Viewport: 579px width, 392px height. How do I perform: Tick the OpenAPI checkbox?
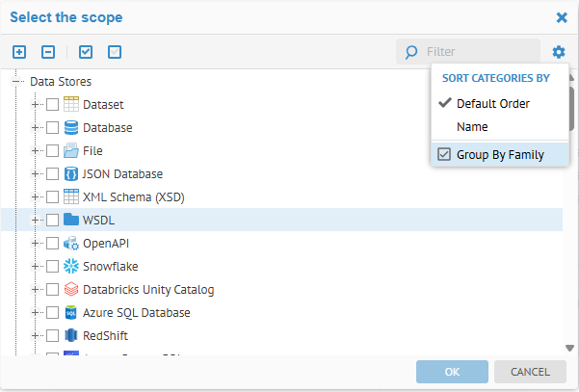(x=53, y=244)
